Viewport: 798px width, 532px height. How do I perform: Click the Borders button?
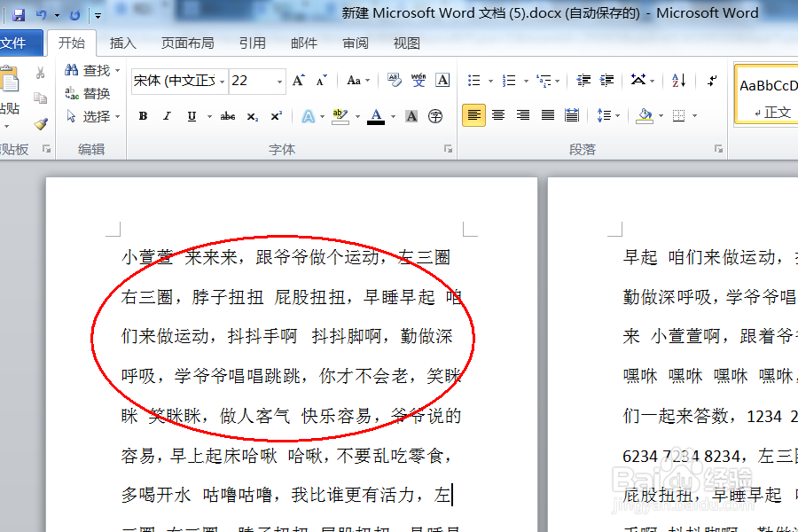click(x=679, y=115)
